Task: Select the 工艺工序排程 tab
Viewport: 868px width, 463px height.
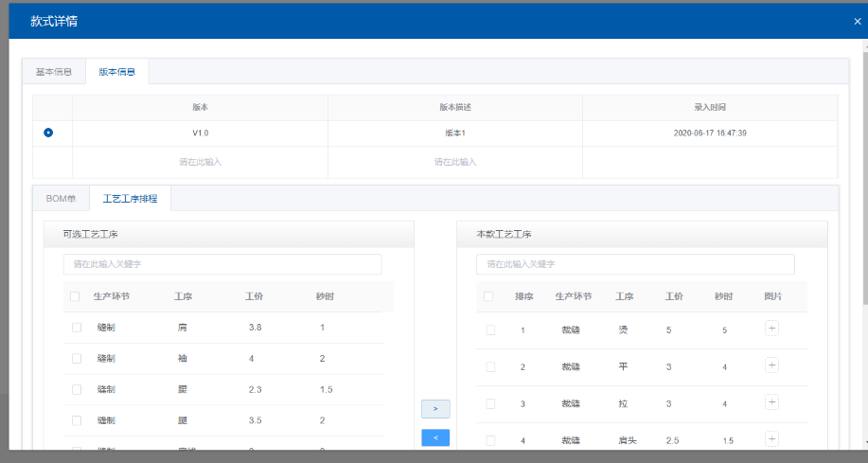Action: point(130,199)
